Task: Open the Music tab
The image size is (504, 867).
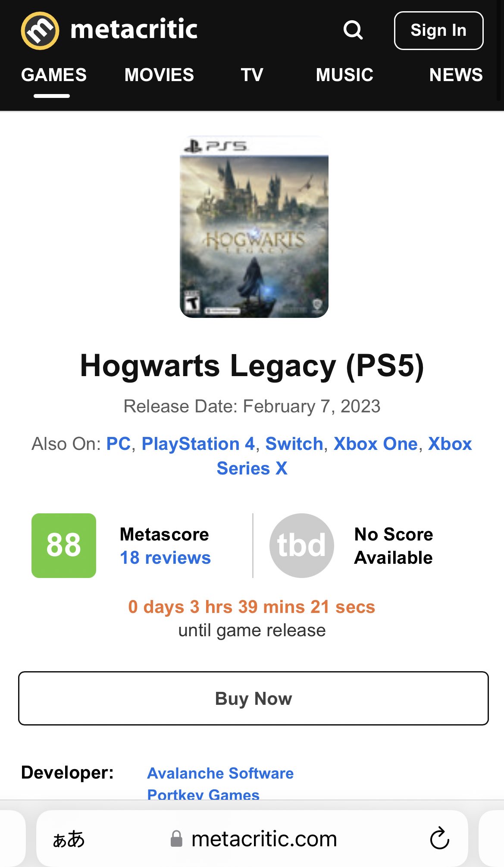Action: pos(344,75)
